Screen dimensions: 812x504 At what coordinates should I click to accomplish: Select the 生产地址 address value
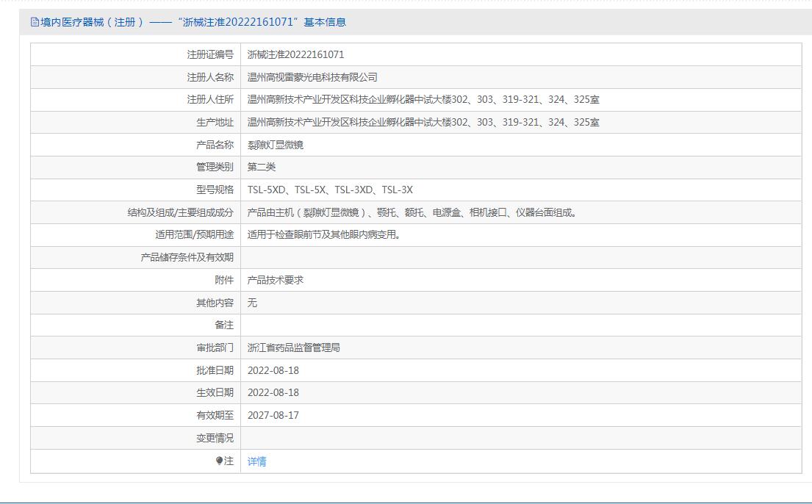423,122
